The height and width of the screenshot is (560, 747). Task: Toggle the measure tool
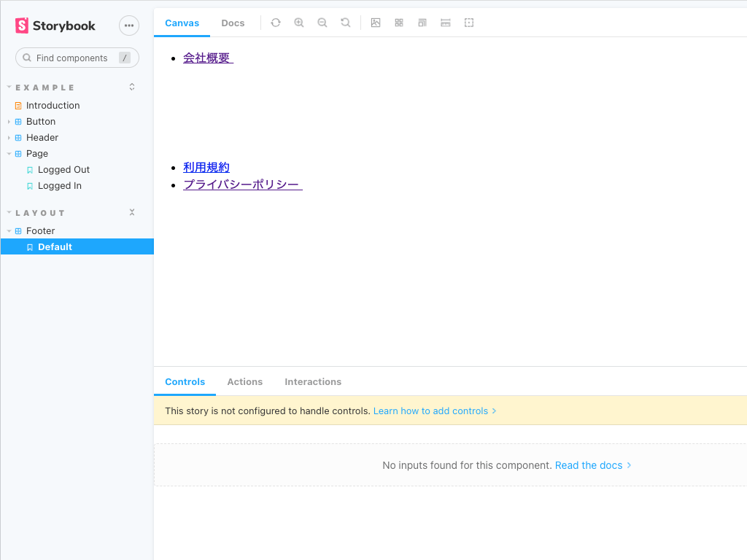(x=446, y=23)
